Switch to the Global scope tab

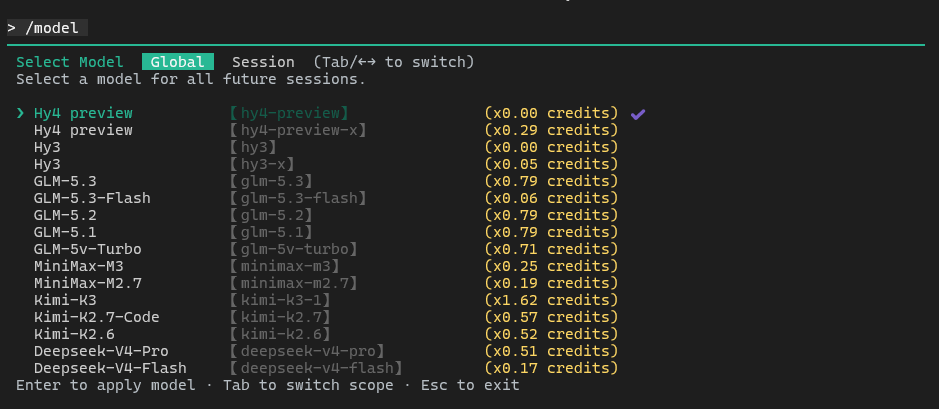pyautogui.click(x=178, y=62)
